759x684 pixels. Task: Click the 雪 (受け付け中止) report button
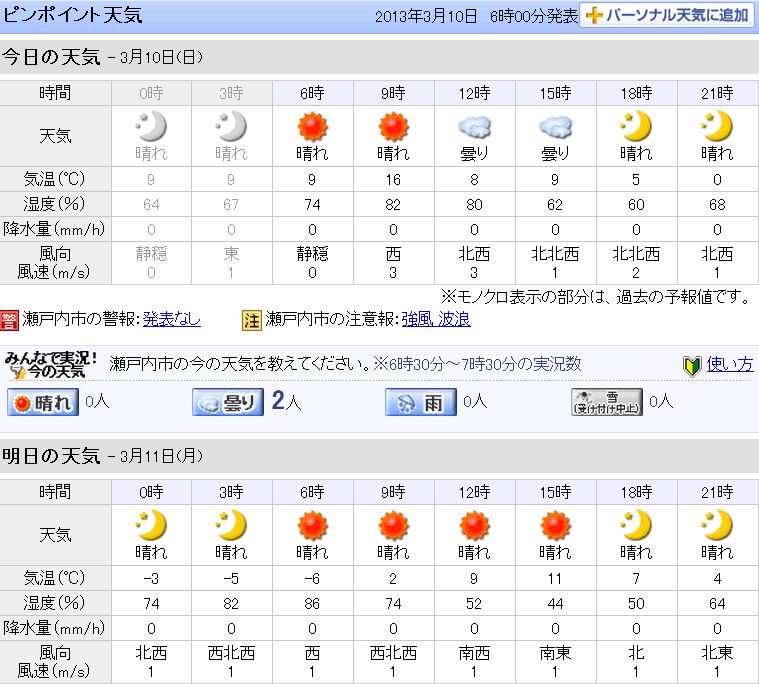point(607,402)
